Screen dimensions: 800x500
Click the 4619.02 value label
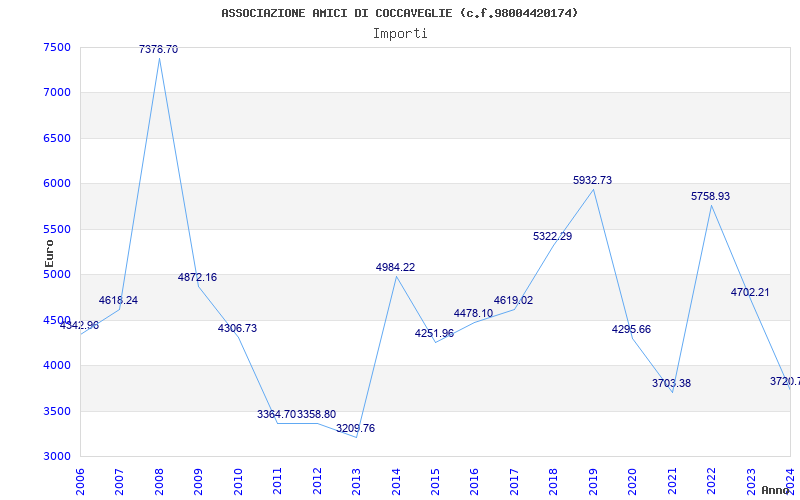pos(513,301)
